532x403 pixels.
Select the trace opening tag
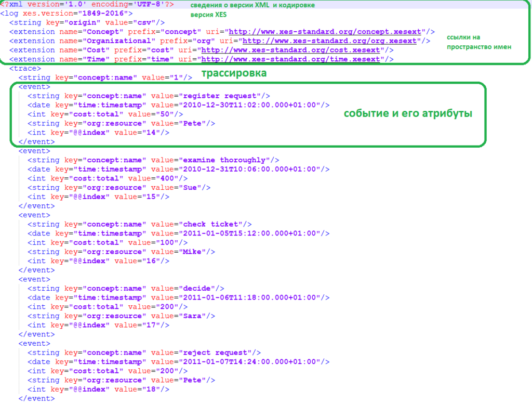point(25,68)
